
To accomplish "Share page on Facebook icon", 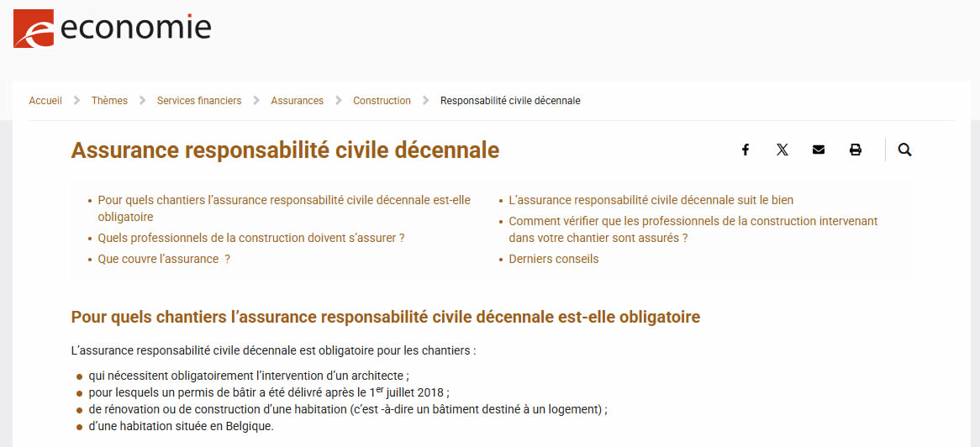I will [x=745, y=150].
